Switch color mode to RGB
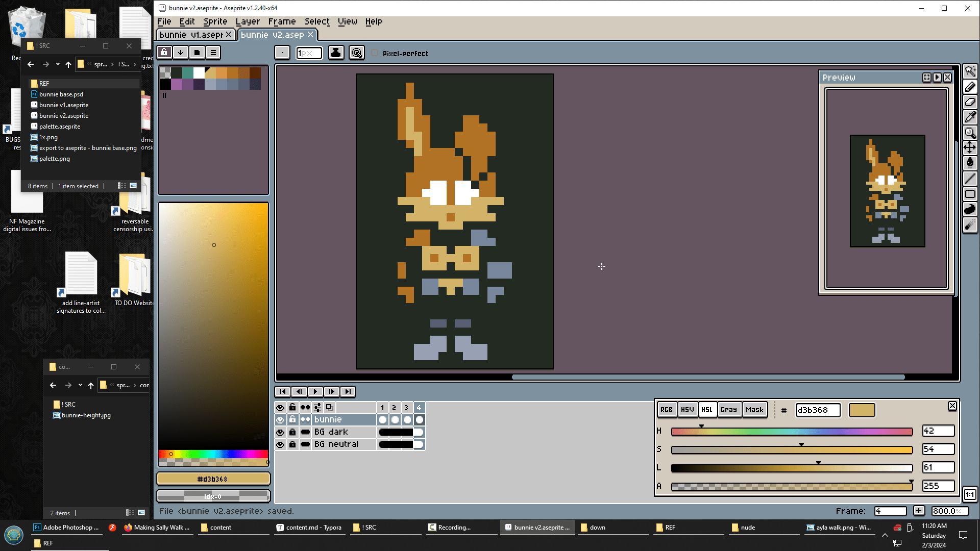This screenshot has width=980, height=551. tap(666, 410)
